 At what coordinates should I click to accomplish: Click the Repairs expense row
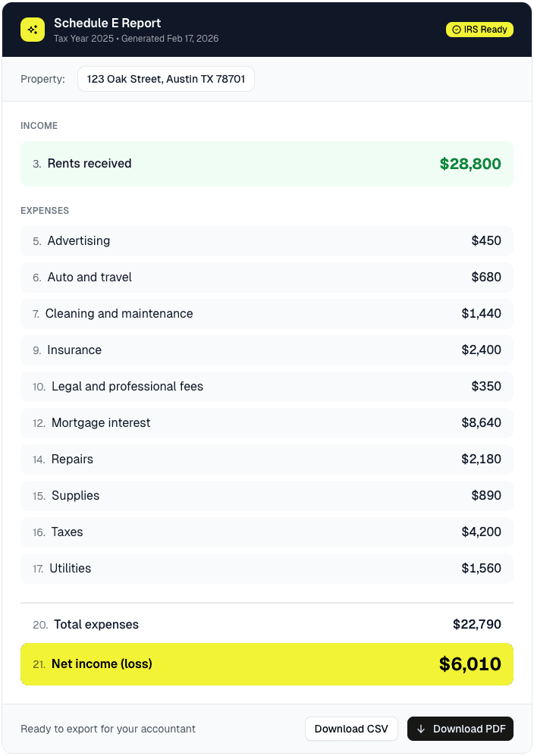(x=266, y=460)
